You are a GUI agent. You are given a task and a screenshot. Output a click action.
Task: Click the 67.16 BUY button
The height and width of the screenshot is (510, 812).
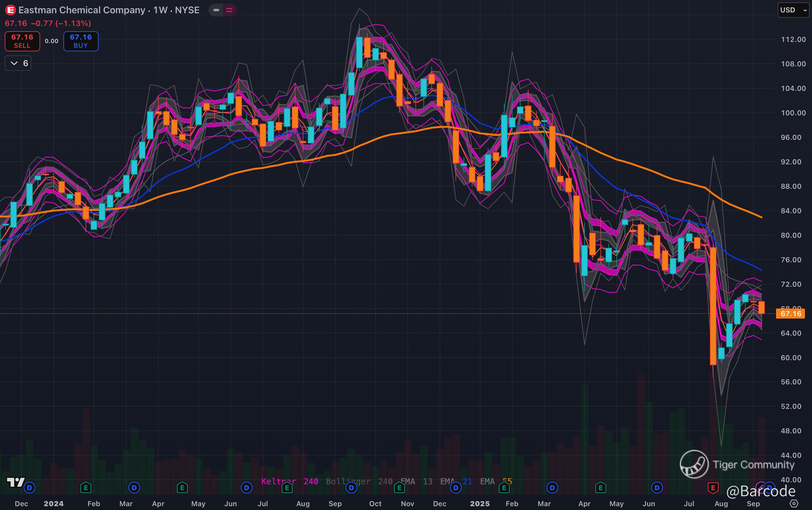81,41
